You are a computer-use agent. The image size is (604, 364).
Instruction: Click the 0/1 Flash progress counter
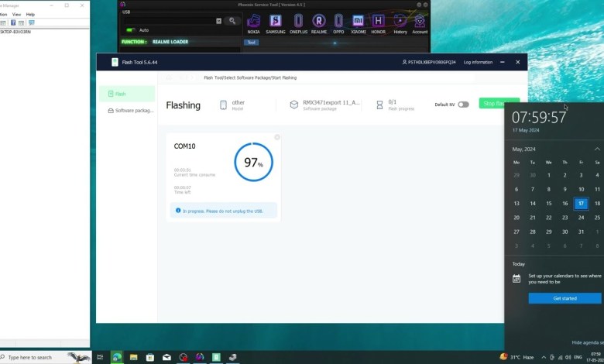(x=392, y=102)
